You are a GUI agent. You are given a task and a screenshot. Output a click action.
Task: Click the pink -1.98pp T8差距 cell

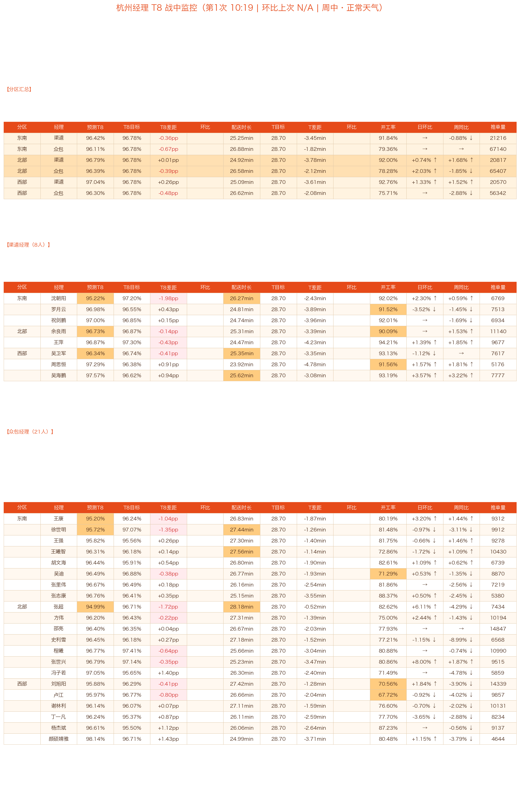coord(168,298)
